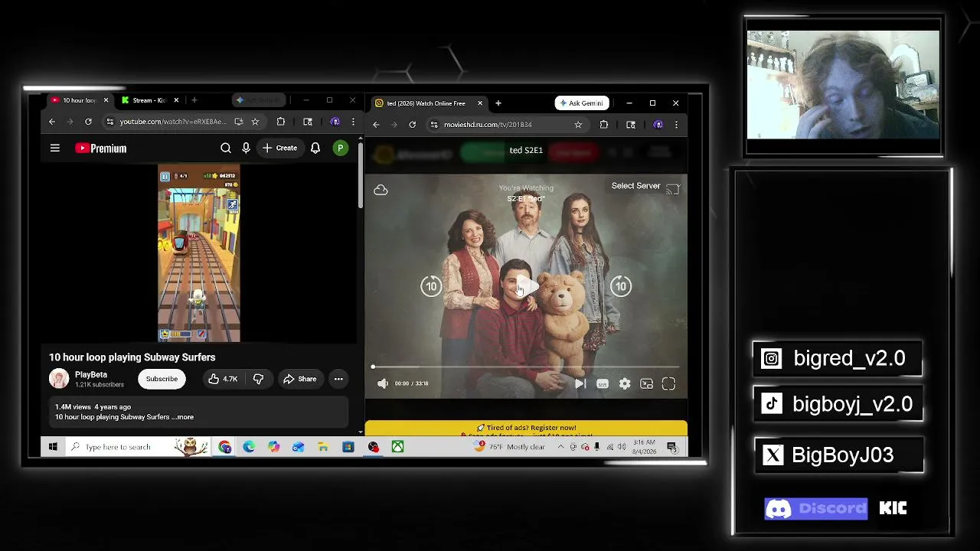Enter fullscreen in ted player

[668, 383]
